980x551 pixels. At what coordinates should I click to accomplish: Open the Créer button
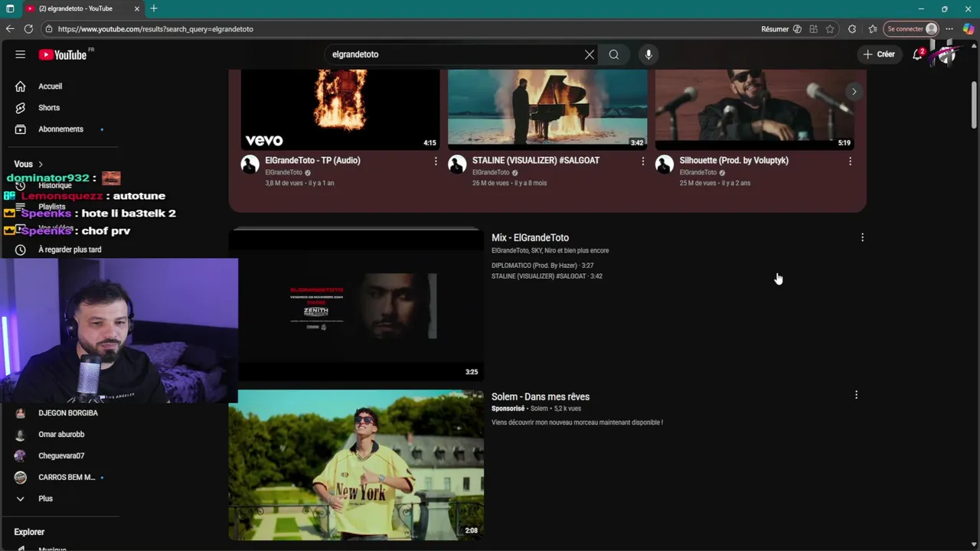pyautogui.click(x=879, y=54)
